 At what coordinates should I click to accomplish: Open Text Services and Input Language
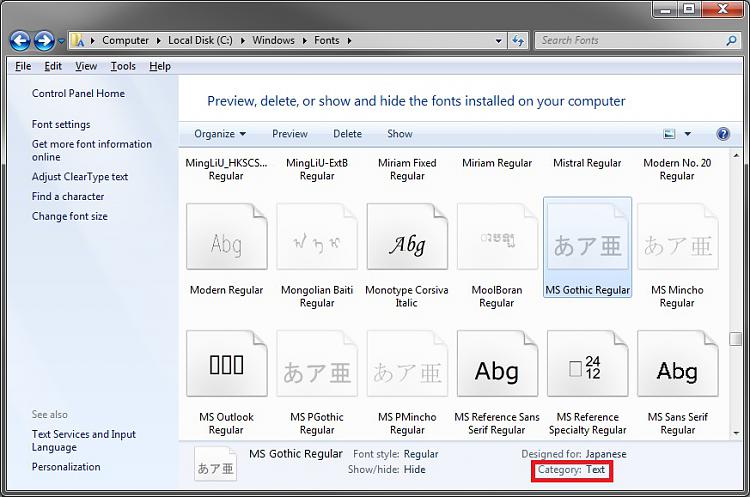pos(84,441)
